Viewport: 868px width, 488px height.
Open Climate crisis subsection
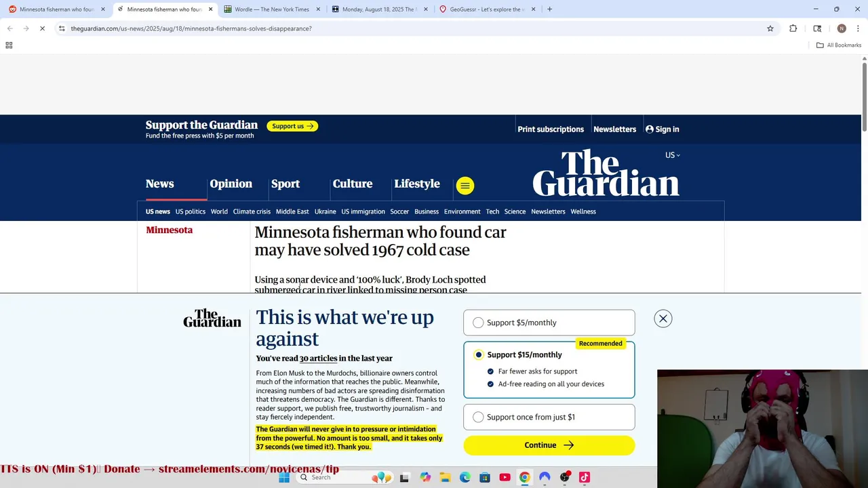252,211
